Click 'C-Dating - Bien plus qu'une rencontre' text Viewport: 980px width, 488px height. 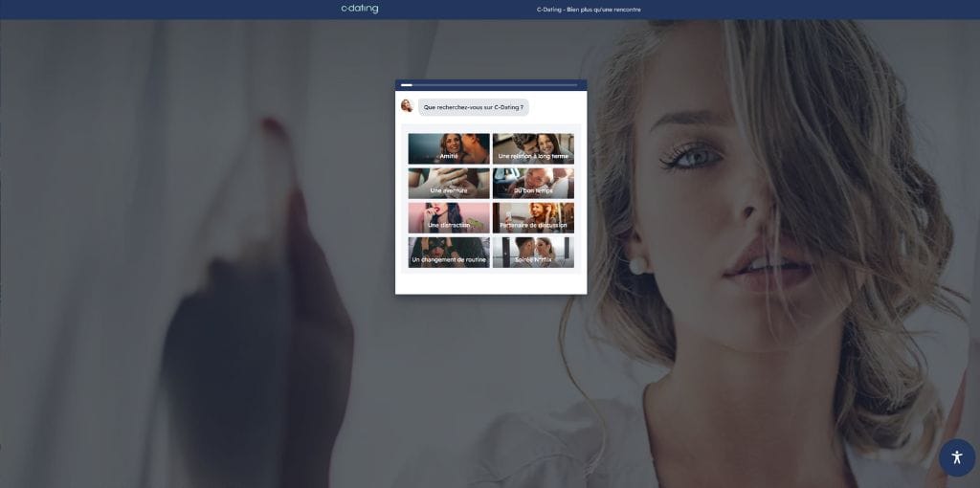tap(589, 10)
